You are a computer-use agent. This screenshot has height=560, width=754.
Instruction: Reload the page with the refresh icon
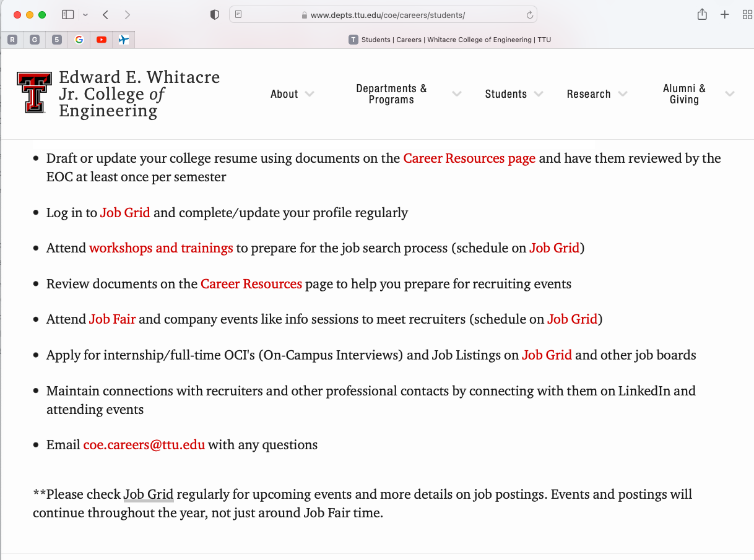click(x=530, y=15)
